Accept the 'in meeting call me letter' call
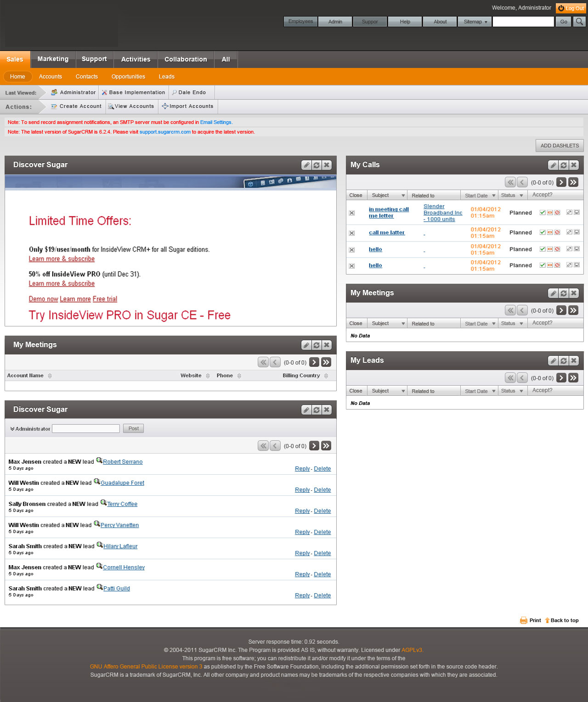The width and height of the screenshot is (588, 702). (543, 213)
